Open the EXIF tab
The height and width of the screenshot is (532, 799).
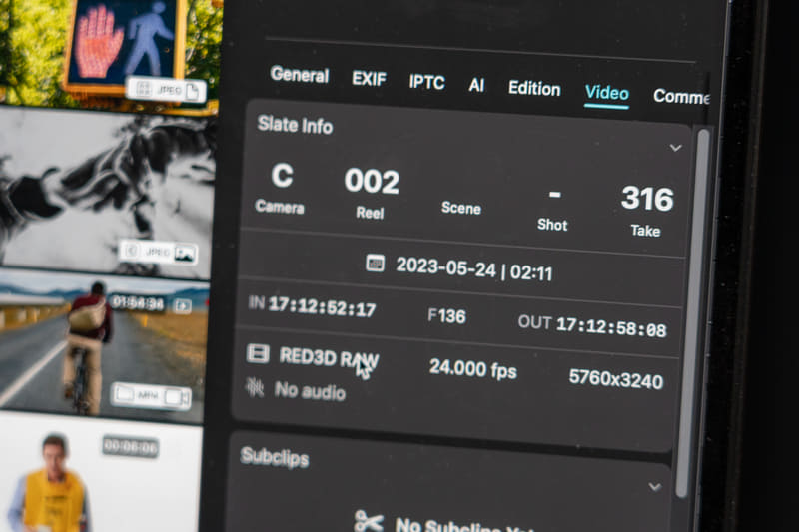tap(369, 79)
